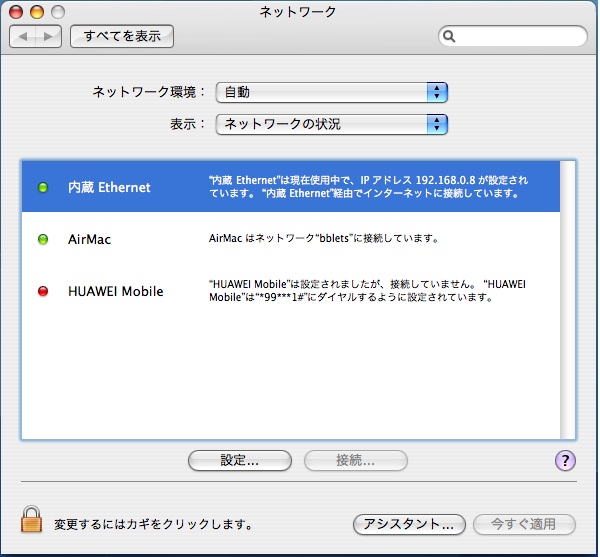Click the 変更するにはカギをクリックします text
The height and width of the screenshot is (557, 600).
pyautogui.click(x=153, y=524)
